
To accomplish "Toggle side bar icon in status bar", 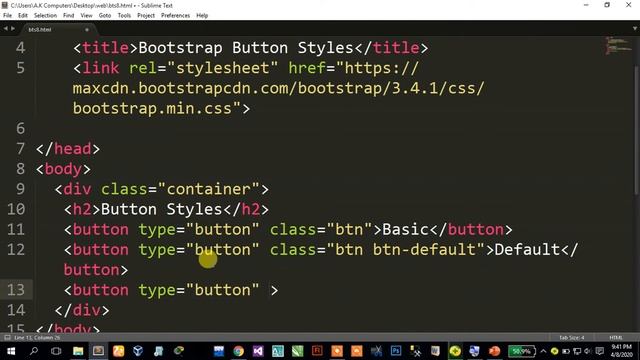I will point(7,338).
